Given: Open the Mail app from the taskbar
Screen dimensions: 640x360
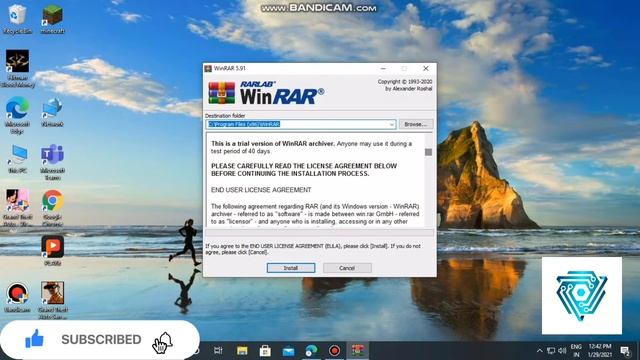Looking at the screenshot, I should click(x=289, y=351).
